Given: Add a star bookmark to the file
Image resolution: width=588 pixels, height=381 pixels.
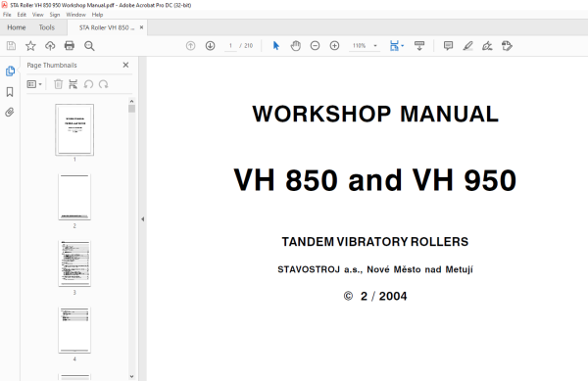Looking at the screenshot, I should [x=30, y=46].
